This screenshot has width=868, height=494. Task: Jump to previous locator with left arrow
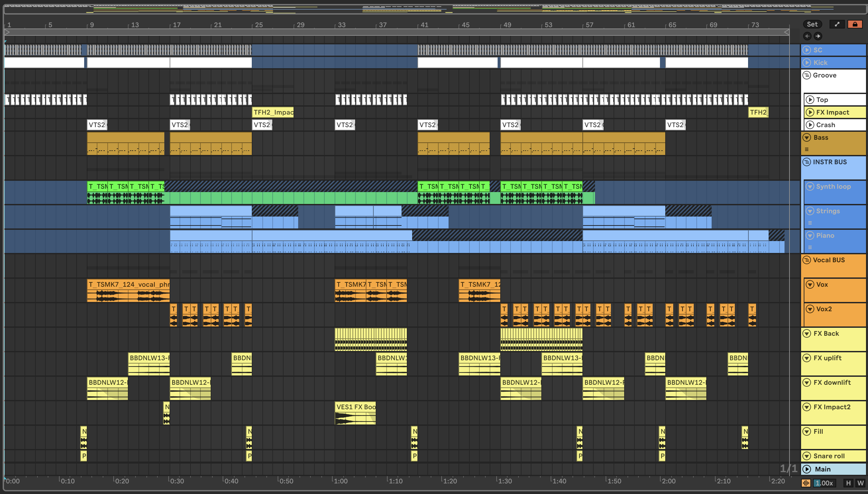[807, 36]
